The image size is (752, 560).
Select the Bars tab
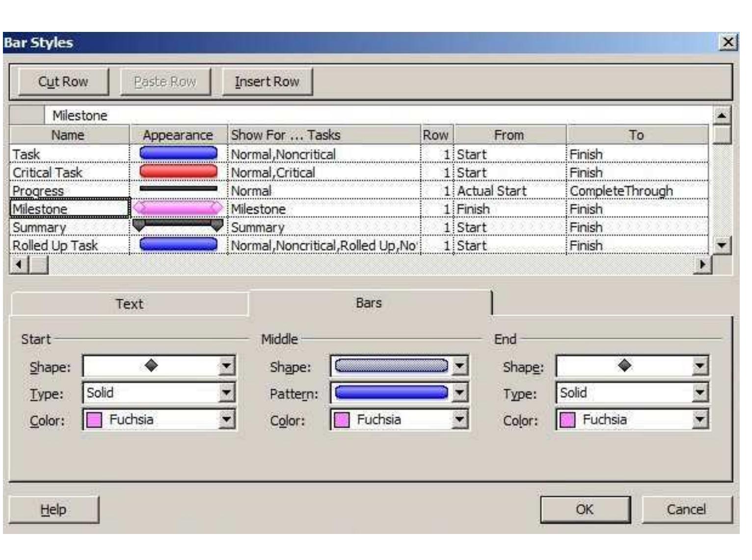click(x=369, y=303)
